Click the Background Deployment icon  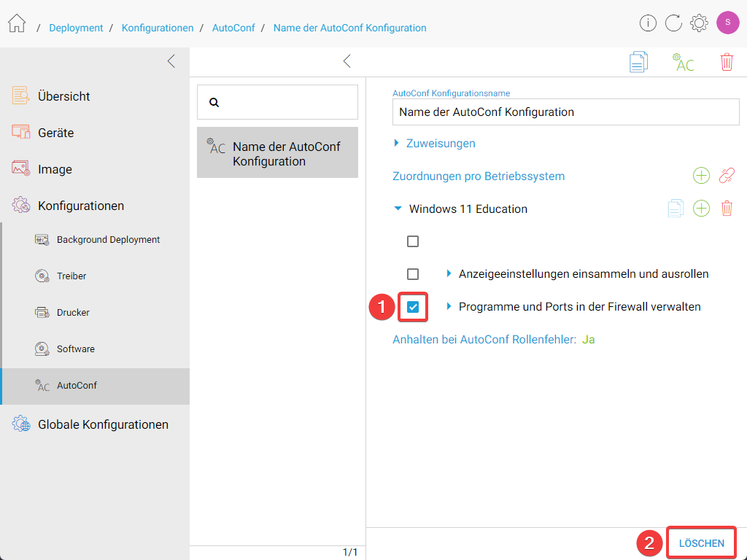click(x=42, y=239)
